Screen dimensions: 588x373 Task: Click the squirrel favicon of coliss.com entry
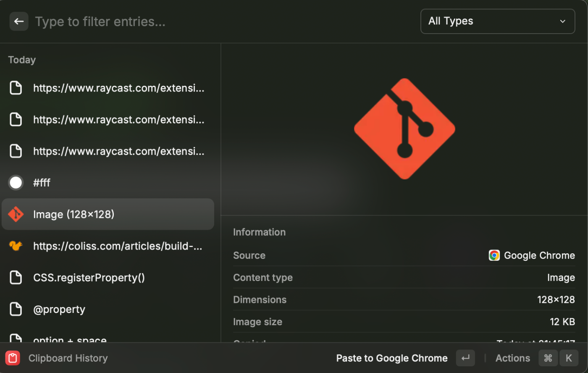(x=16, y=246)
